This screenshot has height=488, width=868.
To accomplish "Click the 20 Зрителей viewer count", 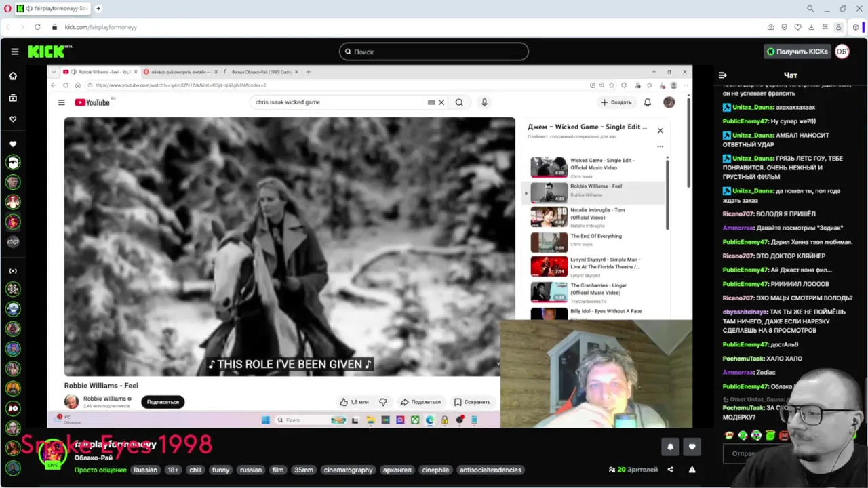I will [x=633, y=470].
